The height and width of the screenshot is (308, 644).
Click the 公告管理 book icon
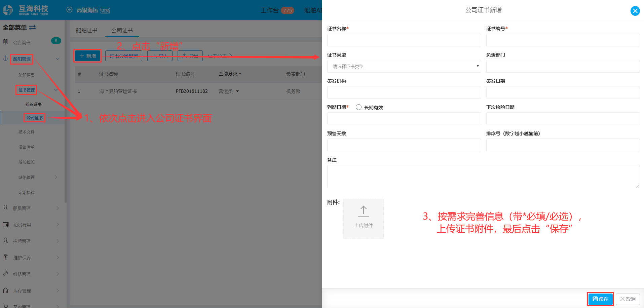click(5, 42)
